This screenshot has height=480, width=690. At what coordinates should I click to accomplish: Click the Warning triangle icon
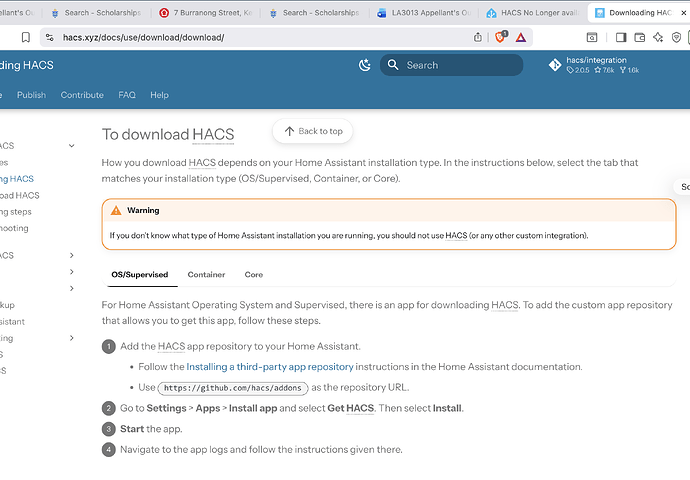click(116, 210)
